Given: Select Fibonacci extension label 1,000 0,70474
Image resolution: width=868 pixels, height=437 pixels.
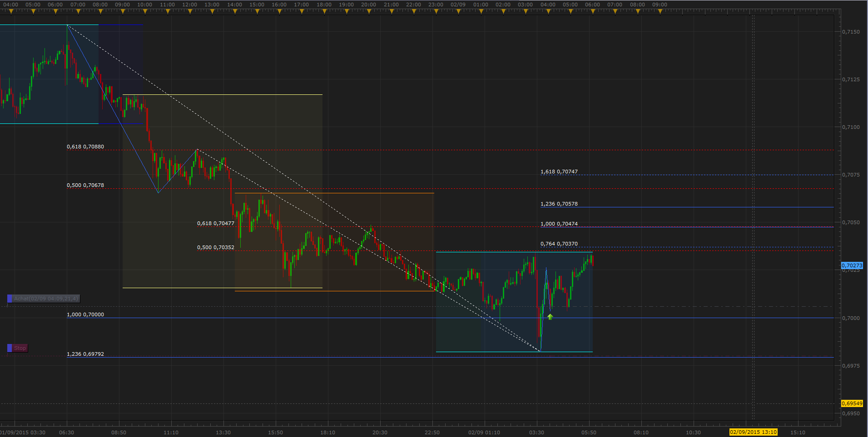Looking at the screenshot, I should click(x=559, y=224).
